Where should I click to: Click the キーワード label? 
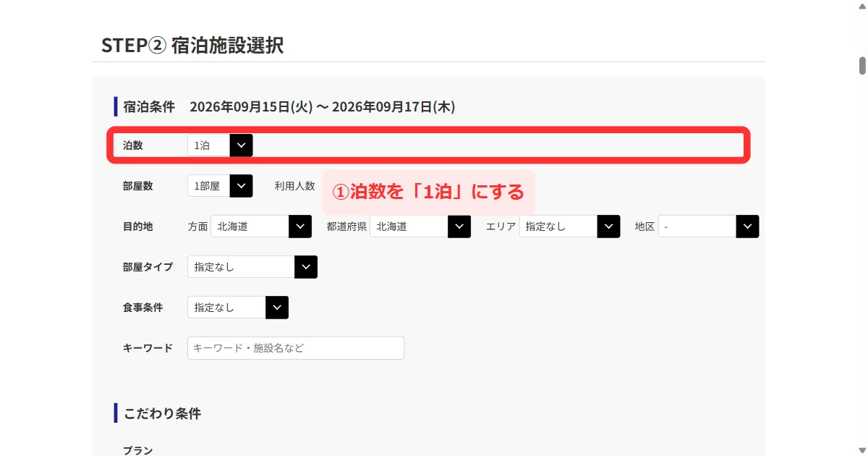[148, 348]
